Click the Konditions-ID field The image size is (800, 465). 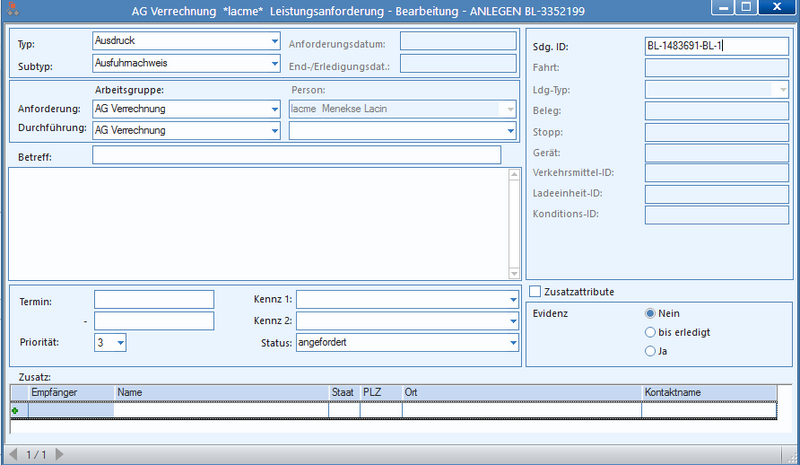click(716, 214)
